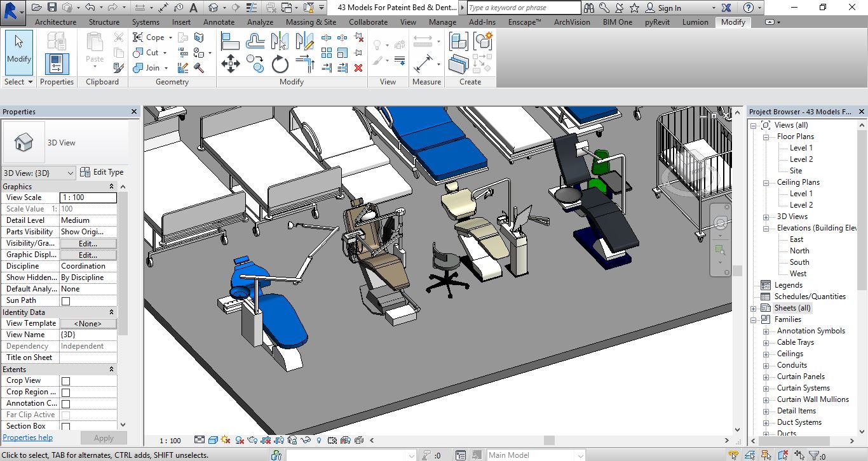
Task: Select the Measure Between Two References icon
Action: click(x=423, y=42)
